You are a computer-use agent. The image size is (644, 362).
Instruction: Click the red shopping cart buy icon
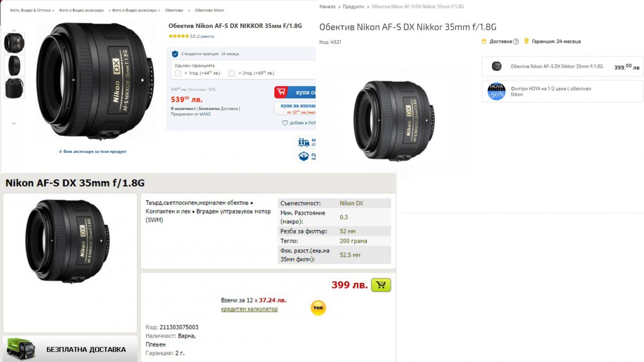(281, 92)
